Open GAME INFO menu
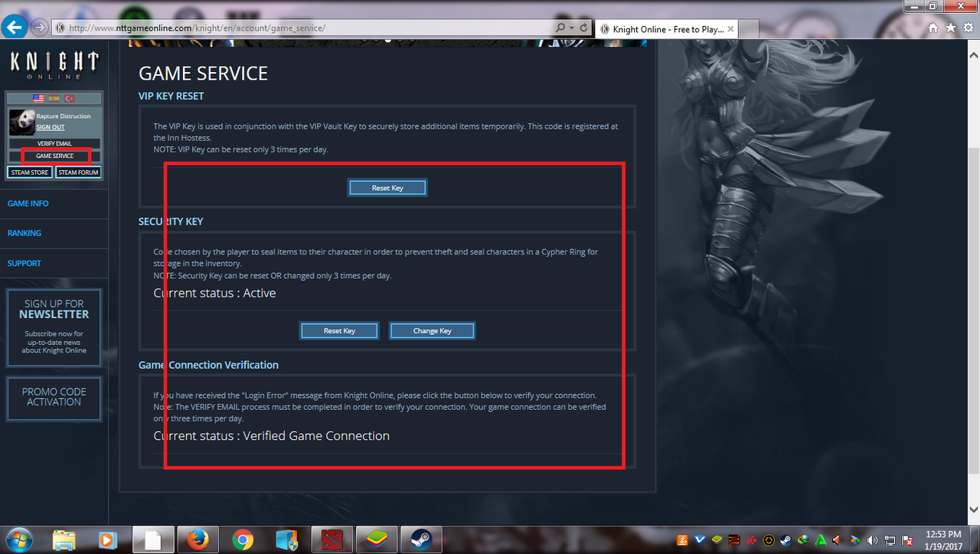The image size is (980, 554). click(28, 204)
